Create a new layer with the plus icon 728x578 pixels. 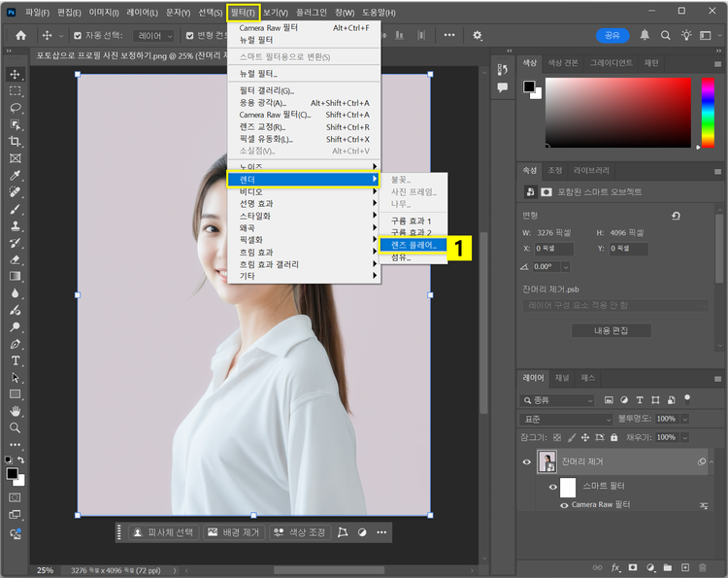(685, 567)
